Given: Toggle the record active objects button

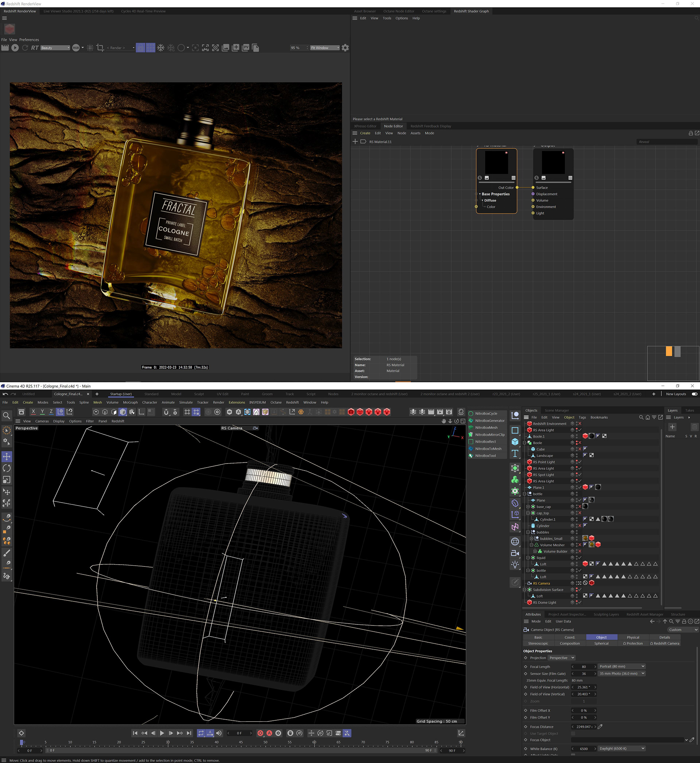Looking at the screenshot, I should click(x=260, y=733).
